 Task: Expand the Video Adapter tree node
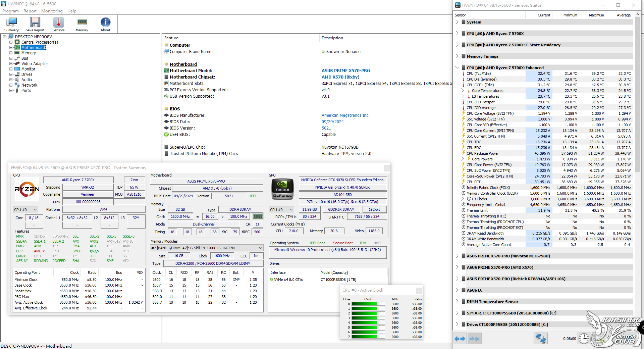click(11, 64)
